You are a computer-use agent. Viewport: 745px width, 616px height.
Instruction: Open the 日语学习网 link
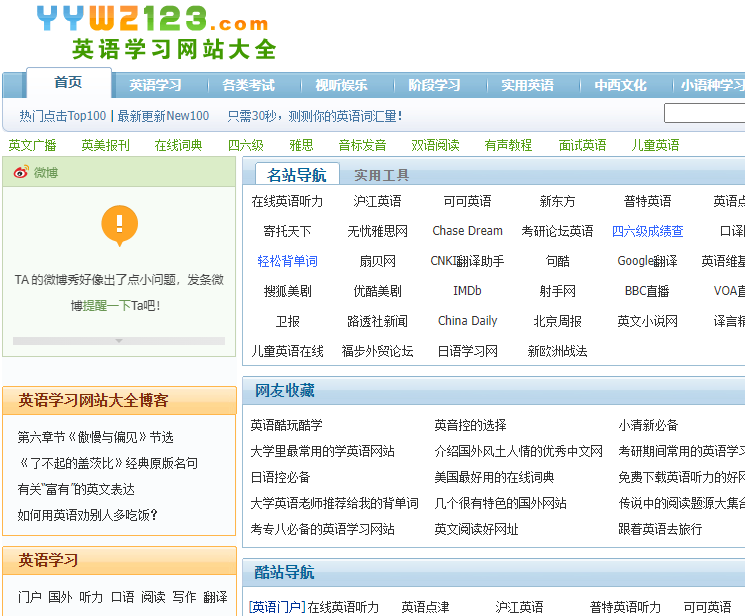point(467,351)
